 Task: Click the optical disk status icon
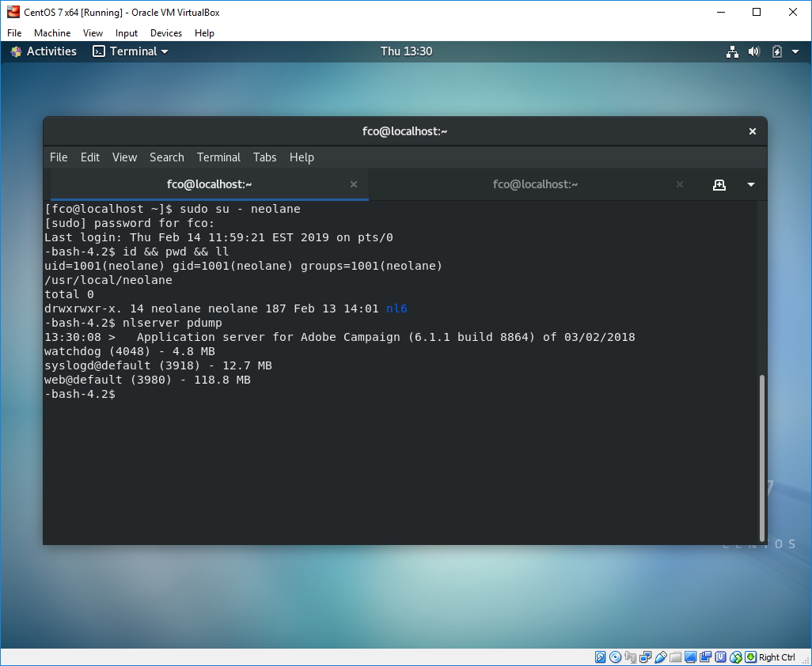pos(615,657)
